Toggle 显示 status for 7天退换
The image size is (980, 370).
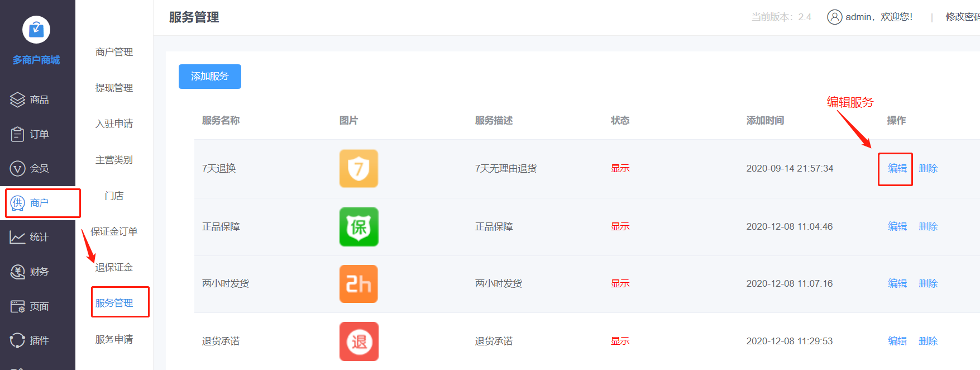coord(620,168)
